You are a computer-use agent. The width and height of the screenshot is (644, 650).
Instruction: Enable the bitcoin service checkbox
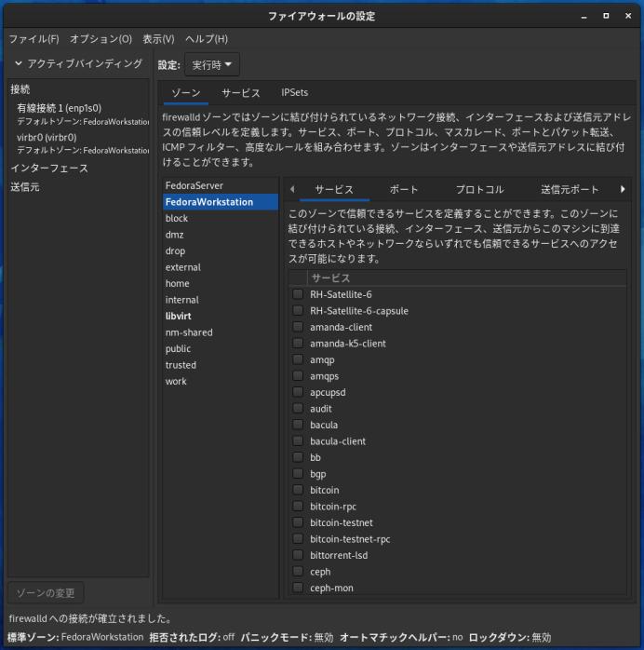pyautogui.click(x=298, y=490)
